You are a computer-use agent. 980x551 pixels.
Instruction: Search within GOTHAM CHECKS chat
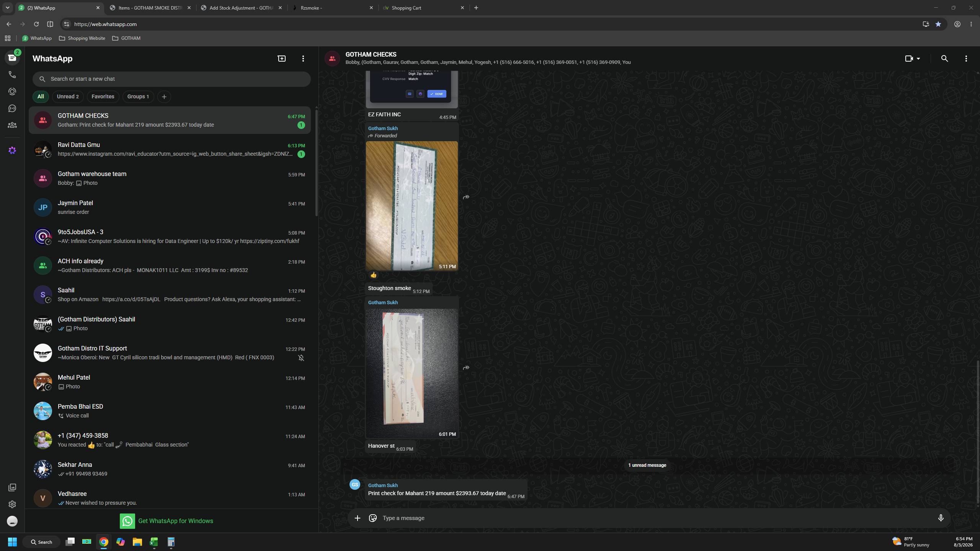tap(944, 59)
